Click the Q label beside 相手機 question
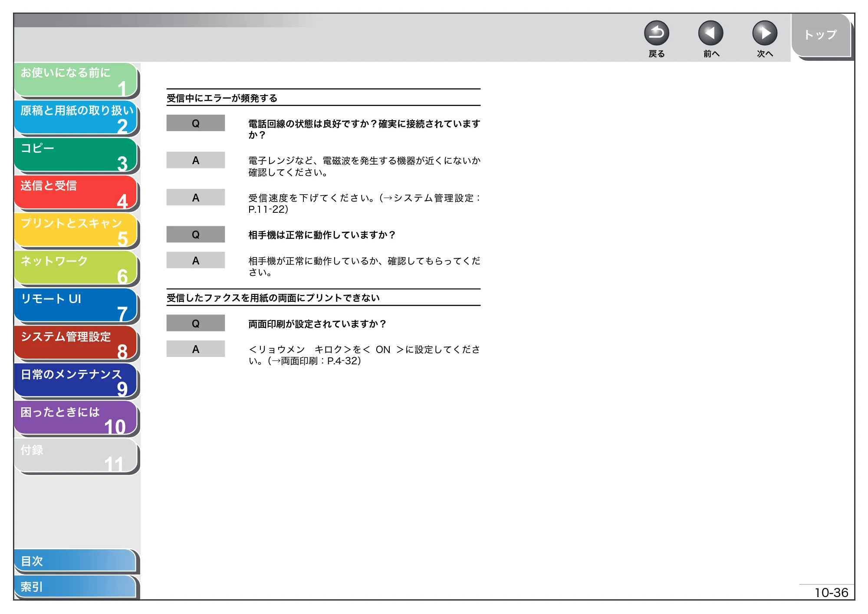The height and width of the screenshot is (614, 868). coord(196,234)
